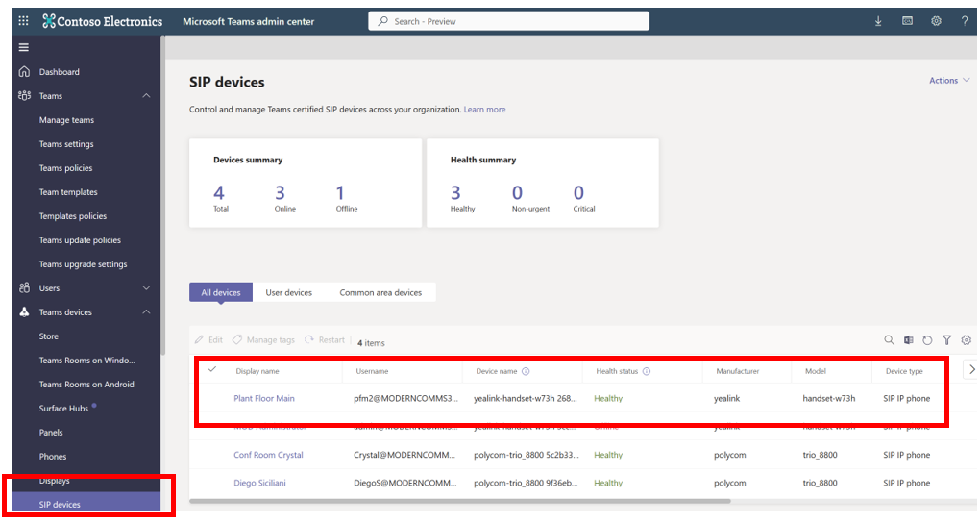The height and width of the screenshot is (523, 980).
Task: Toggle the hamburger navigation menu
Action: click(x=24, y=47)
